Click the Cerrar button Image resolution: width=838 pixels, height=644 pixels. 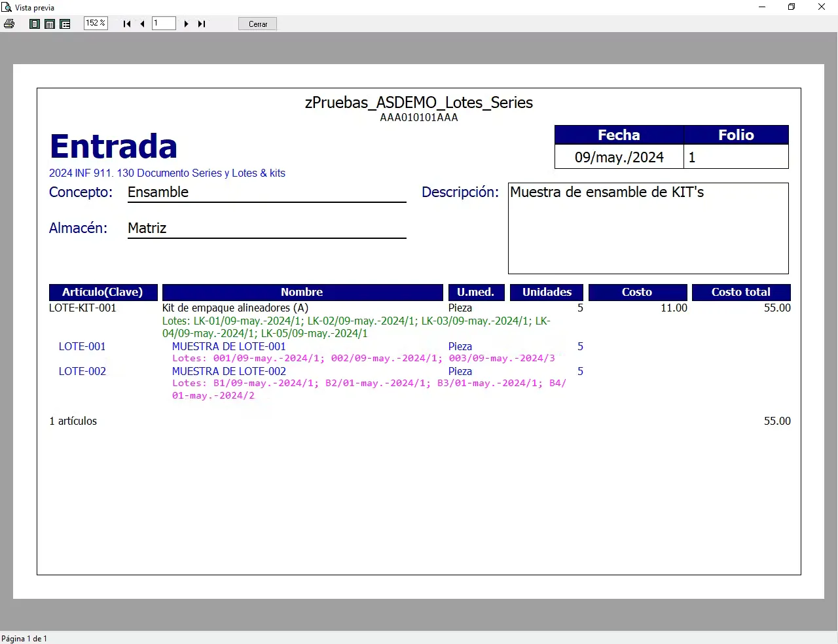(x=258, y=24)
